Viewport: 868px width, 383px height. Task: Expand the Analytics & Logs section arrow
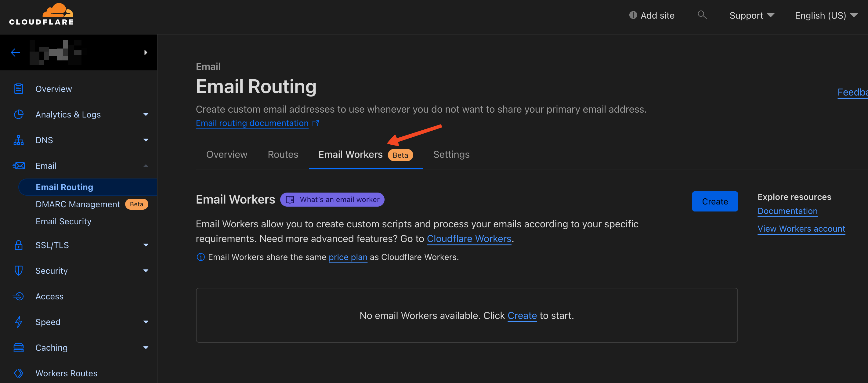pyautogui.click(x=146, y=114)
